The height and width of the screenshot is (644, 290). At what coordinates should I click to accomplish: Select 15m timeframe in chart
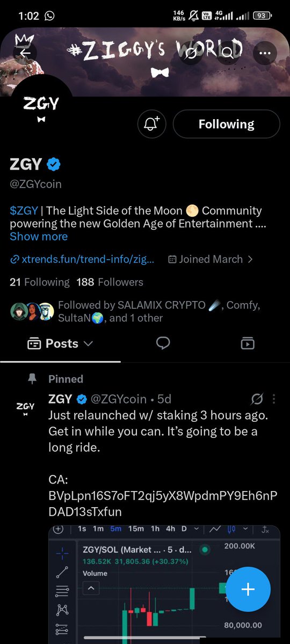[x=136, y=529]
